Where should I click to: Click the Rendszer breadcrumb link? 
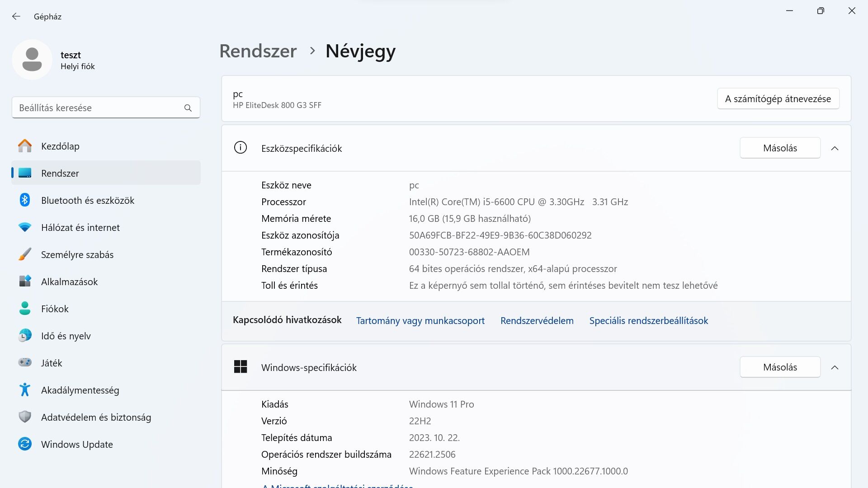[258, 51]
